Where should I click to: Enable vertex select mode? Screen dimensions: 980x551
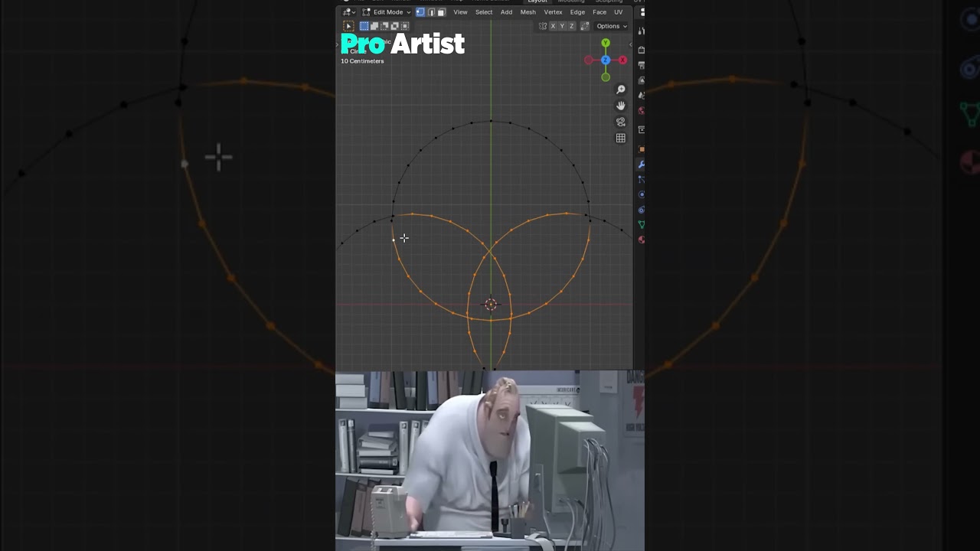click(420, 12)
